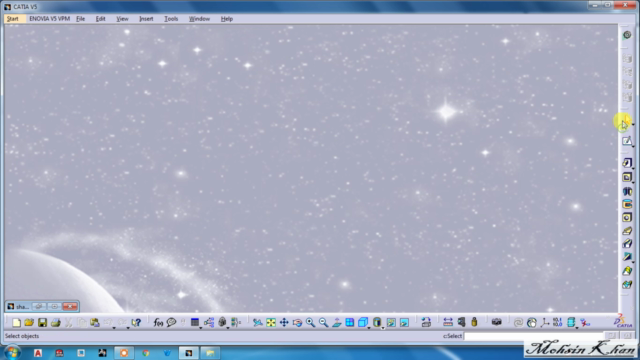The height and width of the screenshot is (360, 640).
Task: Click the Rib tool in right toolbar
Action: pyautogui.click(x=627, y=231)
